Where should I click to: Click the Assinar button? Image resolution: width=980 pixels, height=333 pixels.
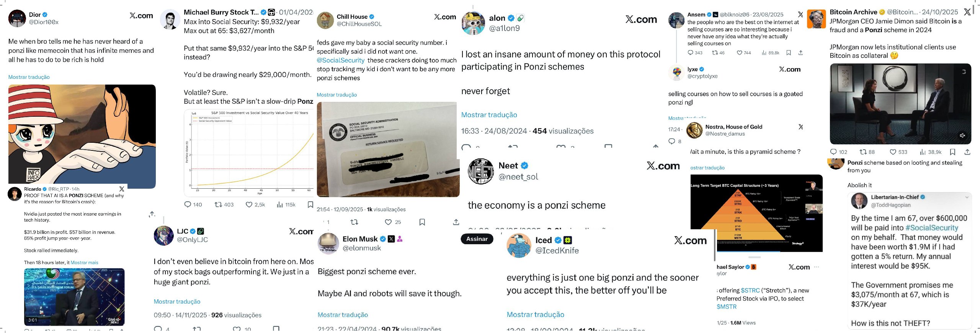click(x=477, y=239)
